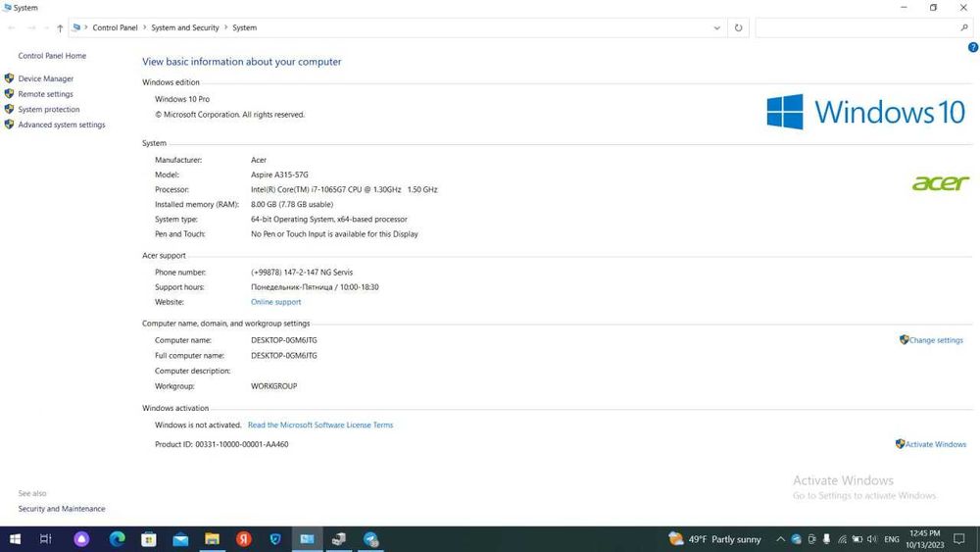Open Microsoft Store from the taskbar
980x552 pixels.
click(x=149, y=539)
